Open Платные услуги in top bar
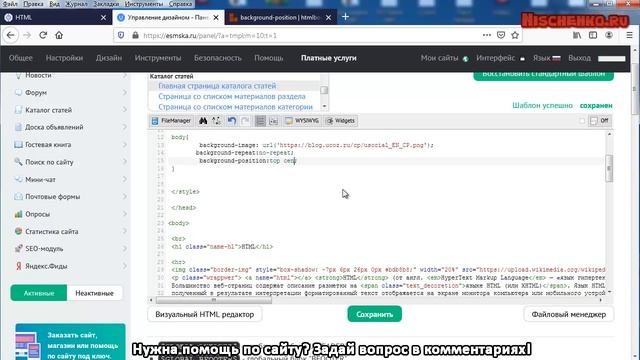Image resolution: width=640 pixels, height=360 pixels. coord(329,58)
